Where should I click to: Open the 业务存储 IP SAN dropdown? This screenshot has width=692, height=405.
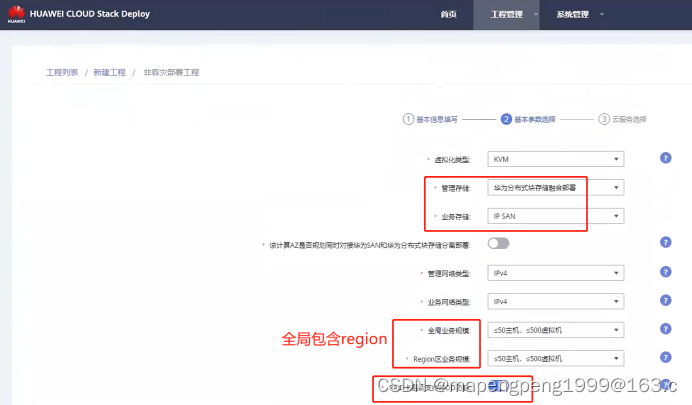coord(556,216)
